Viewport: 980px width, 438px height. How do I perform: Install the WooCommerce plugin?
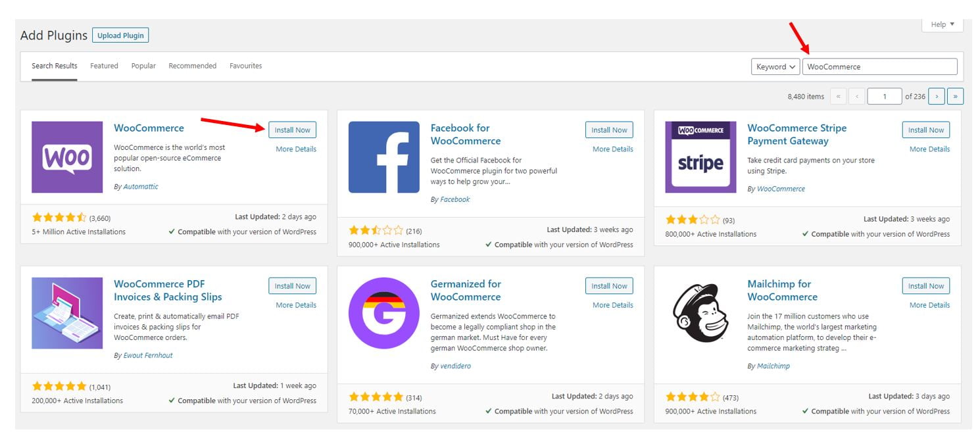coord(293,130)
